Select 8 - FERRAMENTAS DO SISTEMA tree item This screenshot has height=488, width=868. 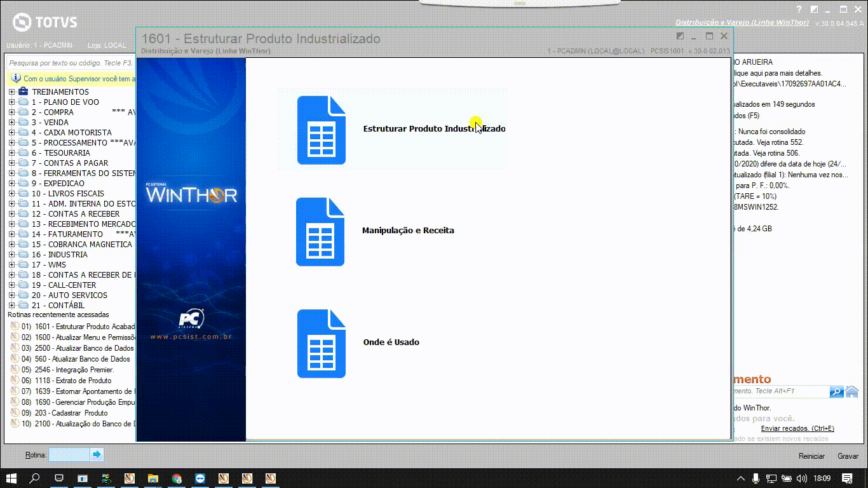pyautogui.click(x=84, y=173)
